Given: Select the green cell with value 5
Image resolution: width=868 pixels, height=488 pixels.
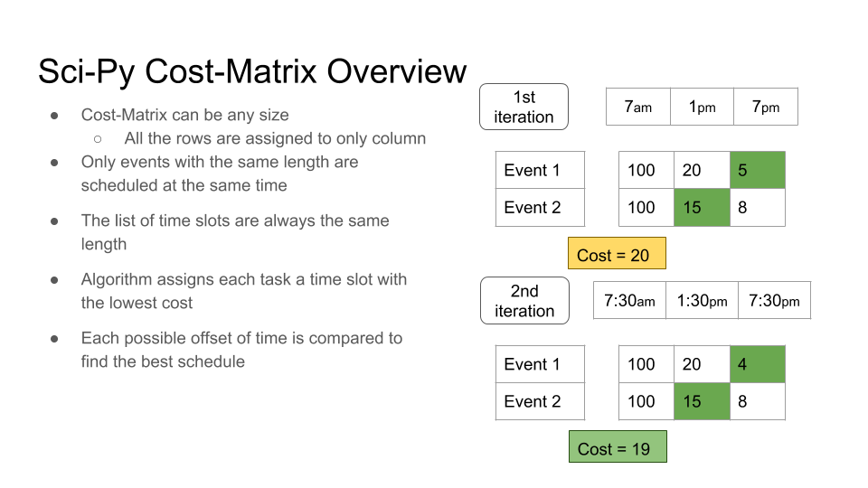Looking at the screenshot, I should coord(758,170).
